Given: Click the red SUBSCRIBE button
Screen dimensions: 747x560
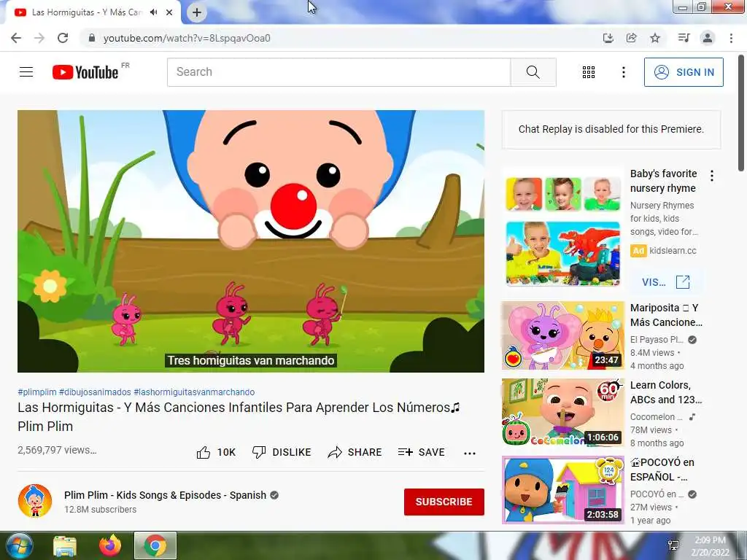Looking at the screenshot, I should pos(444,502).
